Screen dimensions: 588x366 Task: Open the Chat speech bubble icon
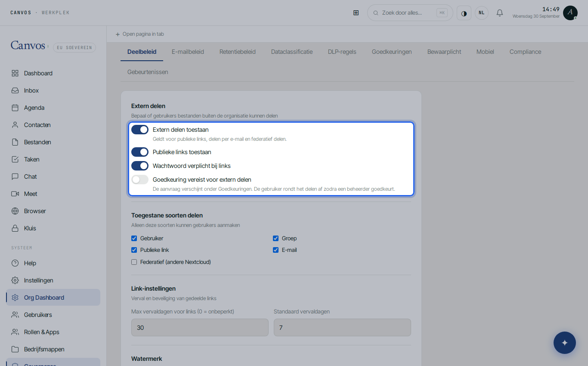tap(15, 177)
